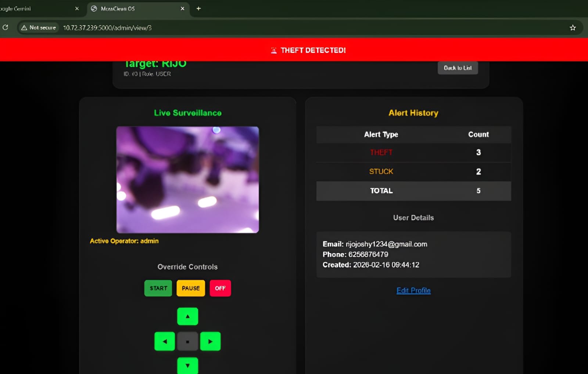Click the total count value 5
Viewport: 588px width, 374px height.
pos(478,190)
